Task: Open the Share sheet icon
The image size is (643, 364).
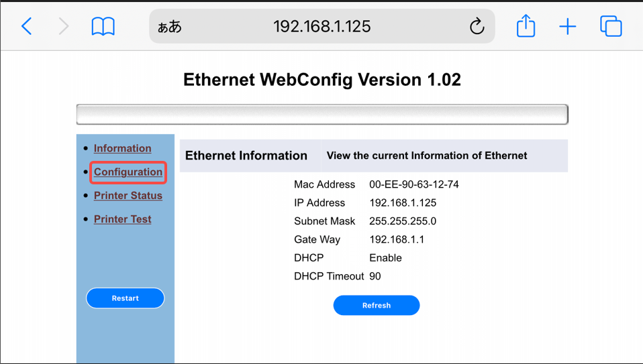Action: click(x=526, y=27)
